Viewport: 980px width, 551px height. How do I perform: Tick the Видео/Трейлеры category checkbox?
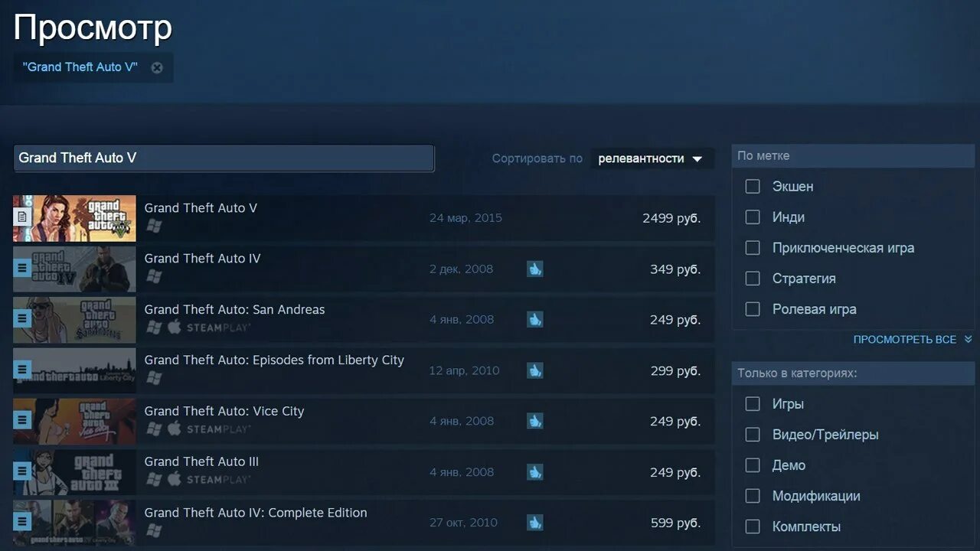point(753,434)
